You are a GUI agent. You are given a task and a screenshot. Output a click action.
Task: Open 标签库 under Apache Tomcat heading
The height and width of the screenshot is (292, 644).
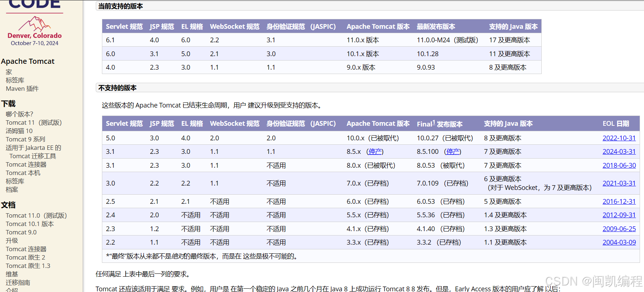pyautogui.click(x=15, y=80)
